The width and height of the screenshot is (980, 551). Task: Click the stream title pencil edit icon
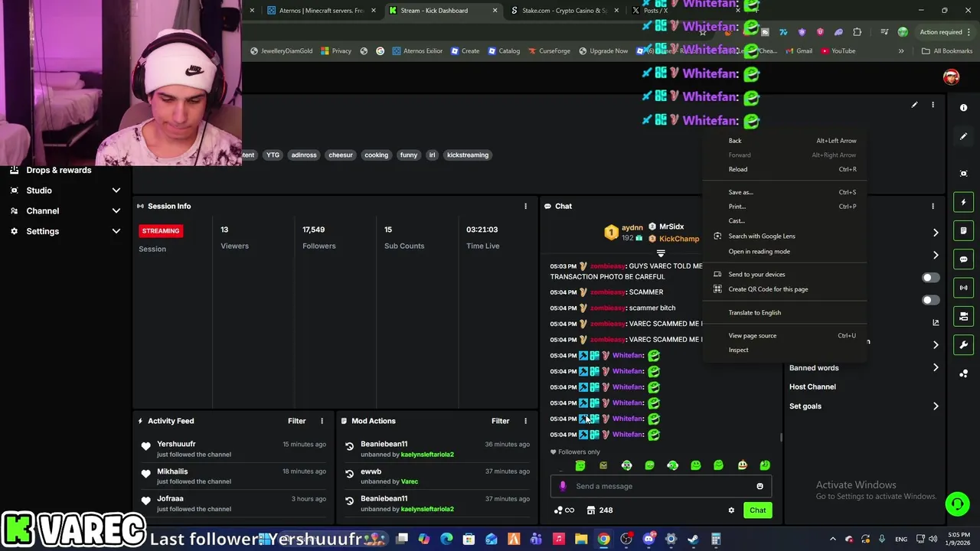(x=914, y=105)
